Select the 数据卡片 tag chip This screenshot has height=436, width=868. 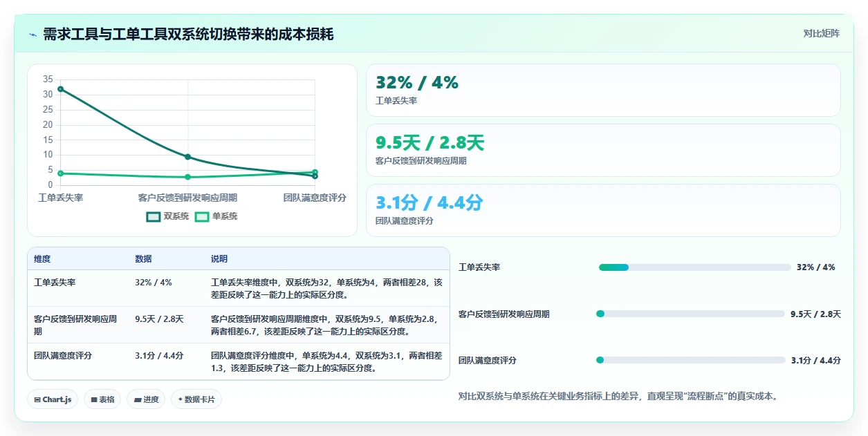[196, 399]
